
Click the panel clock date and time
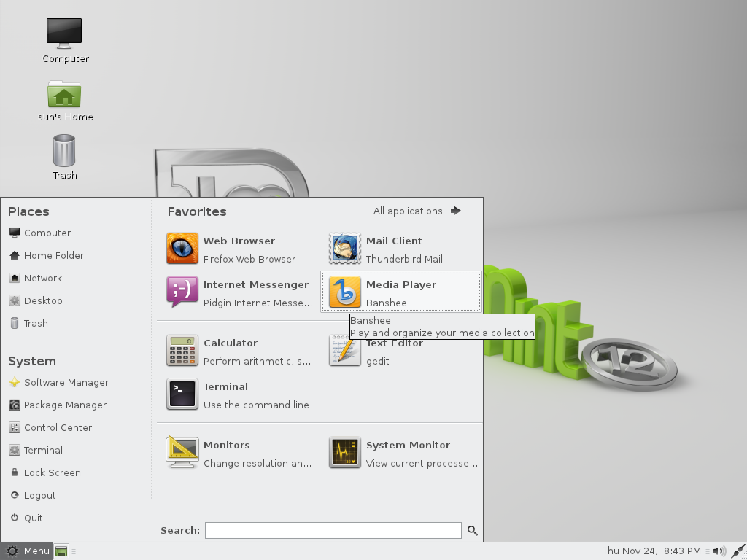click(651, 551)
